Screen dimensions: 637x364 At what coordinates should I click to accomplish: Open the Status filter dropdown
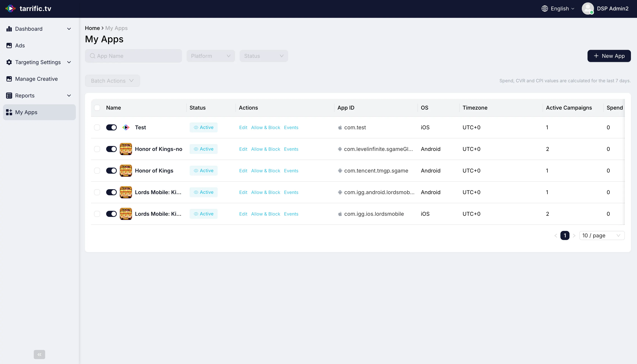click(x=264, y=56)
